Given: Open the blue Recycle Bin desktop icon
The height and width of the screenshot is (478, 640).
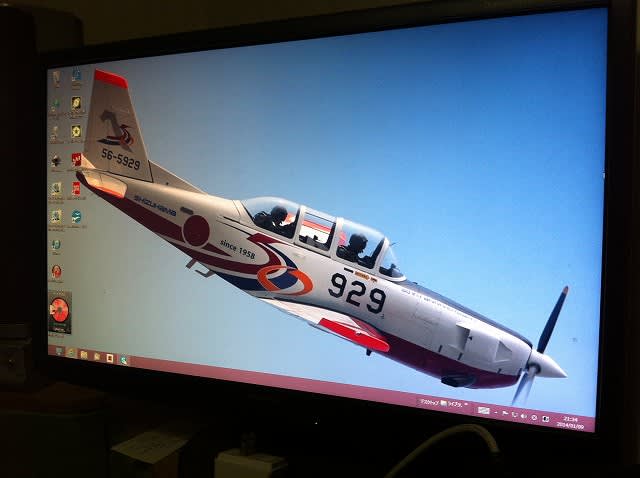Looking at the screenshot, I should pyautogui.click(x=76, y=74).
